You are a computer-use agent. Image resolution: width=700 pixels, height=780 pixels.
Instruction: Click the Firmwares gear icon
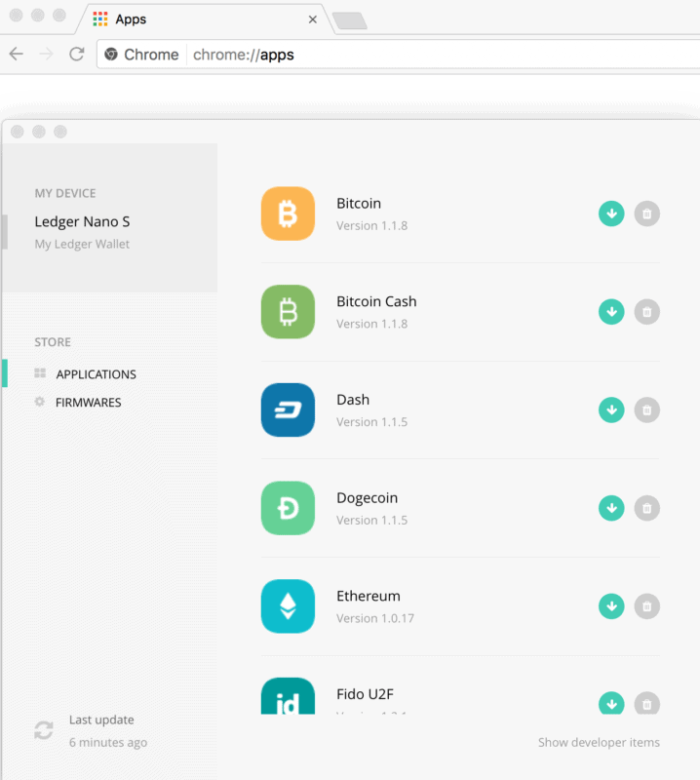(40, 402)
